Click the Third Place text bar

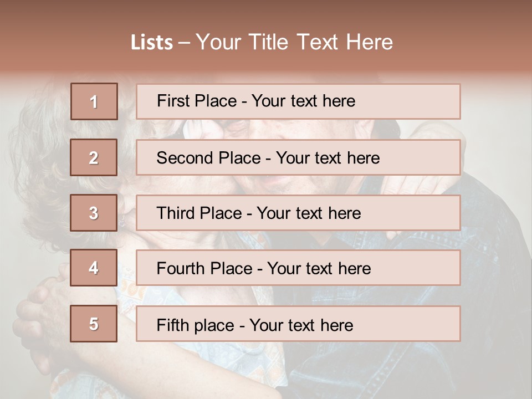298,213
